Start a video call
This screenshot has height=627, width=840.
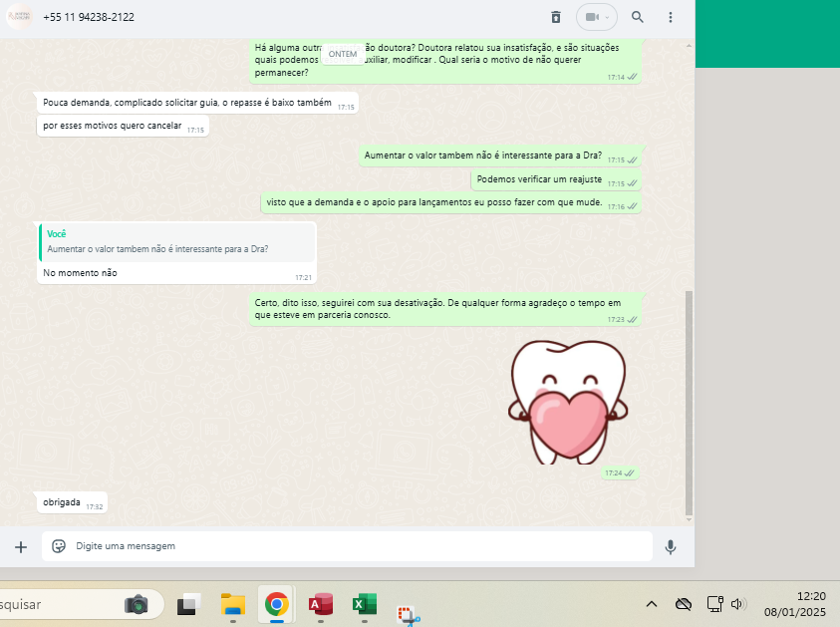click(592, 17)
